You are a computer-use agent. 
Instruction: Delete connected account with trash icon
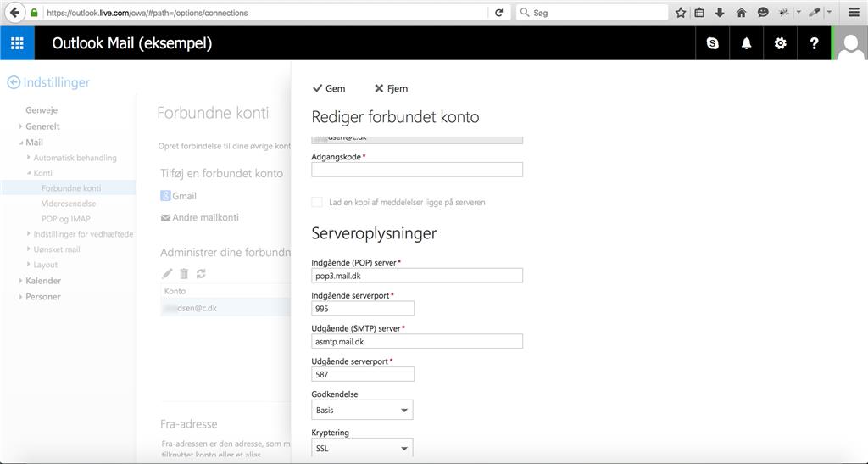click(184, 273)
